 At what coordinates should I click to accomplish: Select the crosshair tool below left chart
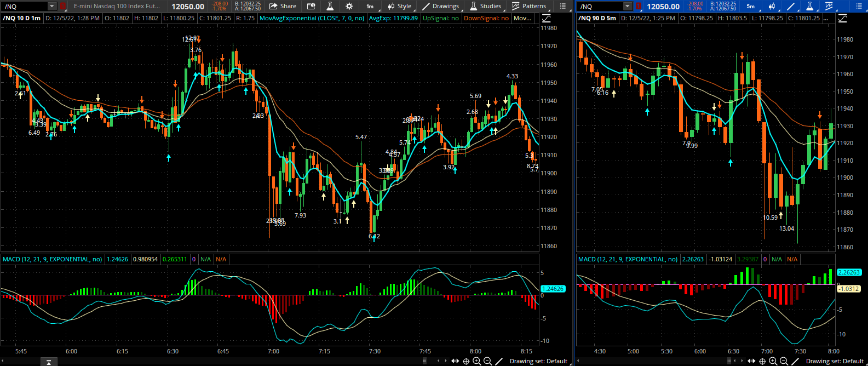coord(466,361)
